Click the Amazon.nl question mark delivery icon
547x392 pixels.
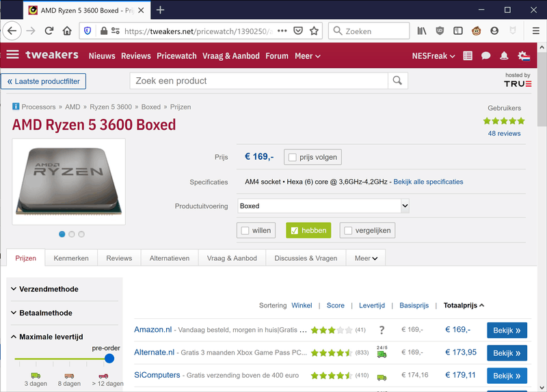(x=382, y=330)
